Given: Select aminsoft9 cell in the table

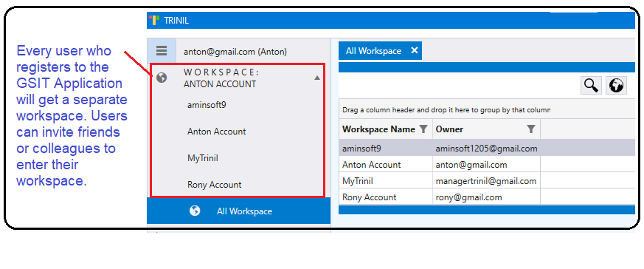Looking at the screenshot, I should point(386,149).
